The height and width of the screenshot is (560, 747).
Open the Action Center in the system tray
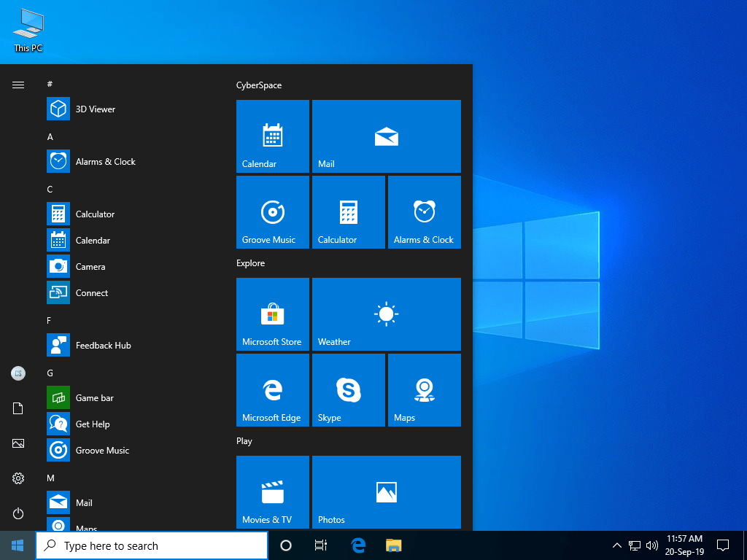(x=723, y=545)
